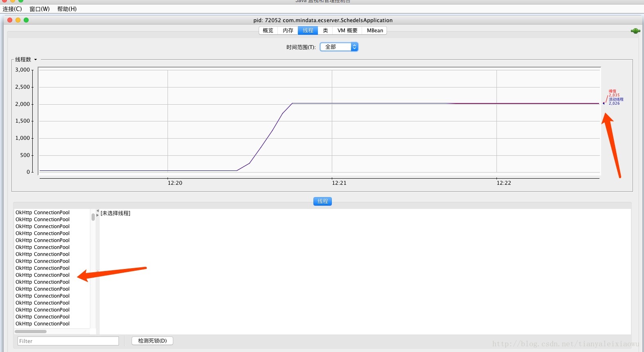This screenshot has height=352, width=644.
Task: Click the 峰值 2,035 legend label
Action: pyautogui.click(x=614, y=93)
